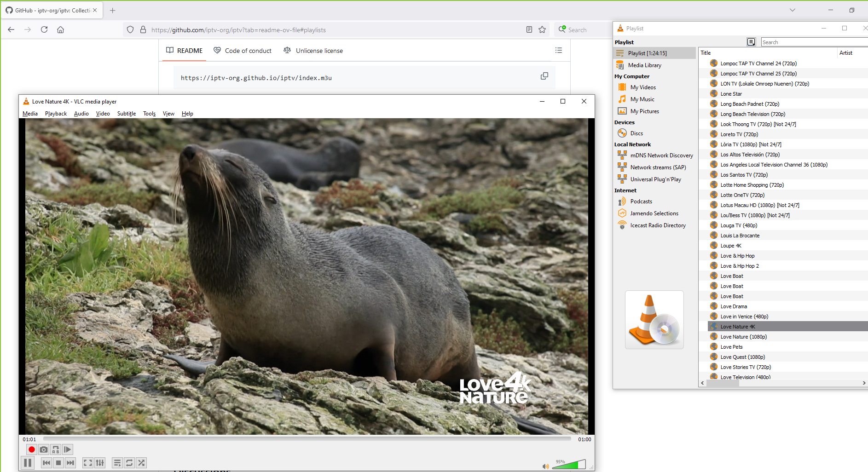This screenshot has width=868, height=472.
Task: Bookmark this page with the star icon
Action: tap(542, 29)
